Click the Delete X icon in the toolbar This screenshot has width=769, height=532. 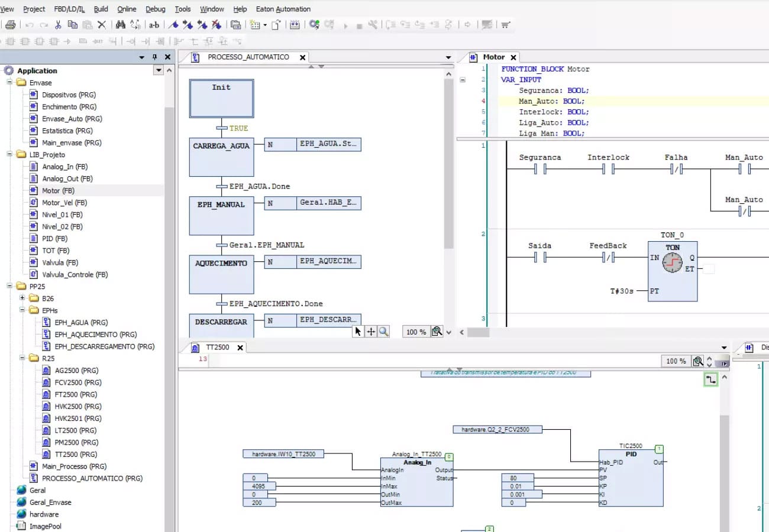[102, 25]
